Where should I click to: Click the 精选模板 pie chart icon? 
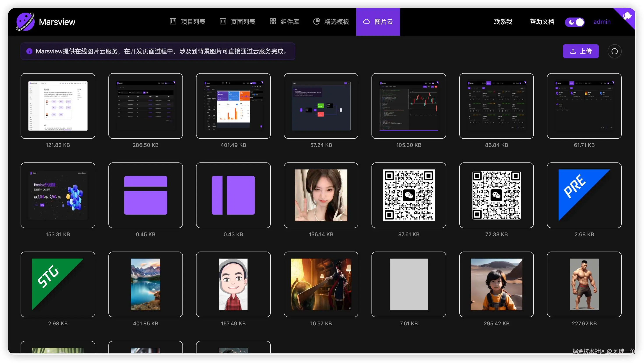[316, 21]
